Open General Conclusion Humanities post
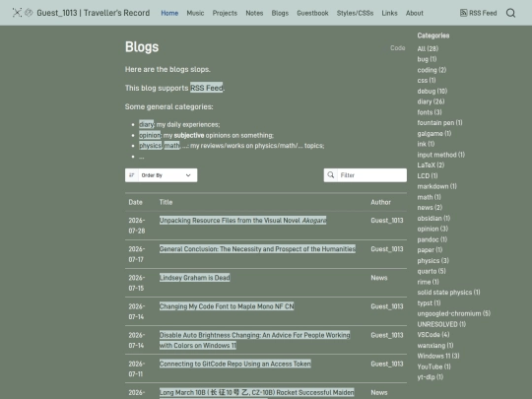This screenshot has width=532, height=399. coord(257,249)
